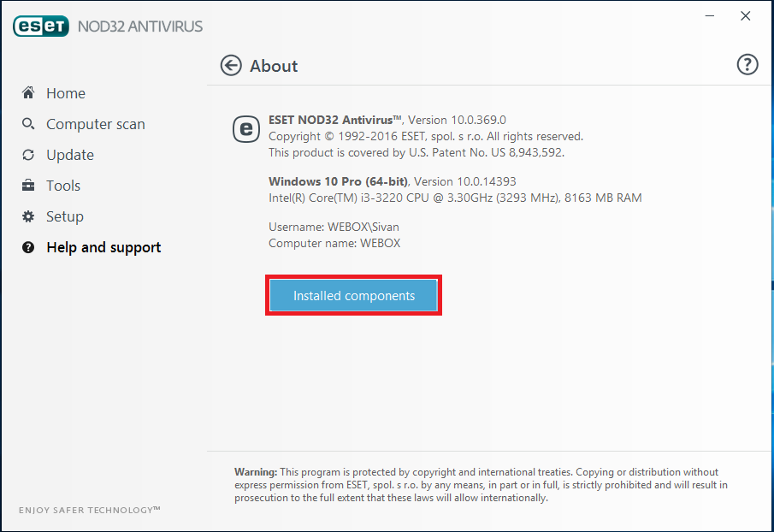The height and width of the screenshot is (532, 774).
Task: Minimize the ESET window
Action: pos(710,15)
